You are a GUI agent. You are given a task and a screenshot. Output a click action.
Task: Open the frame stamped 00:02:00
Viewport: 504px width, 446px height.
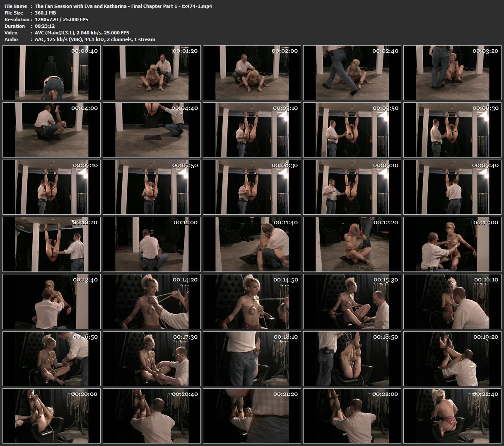click(252, 73)
